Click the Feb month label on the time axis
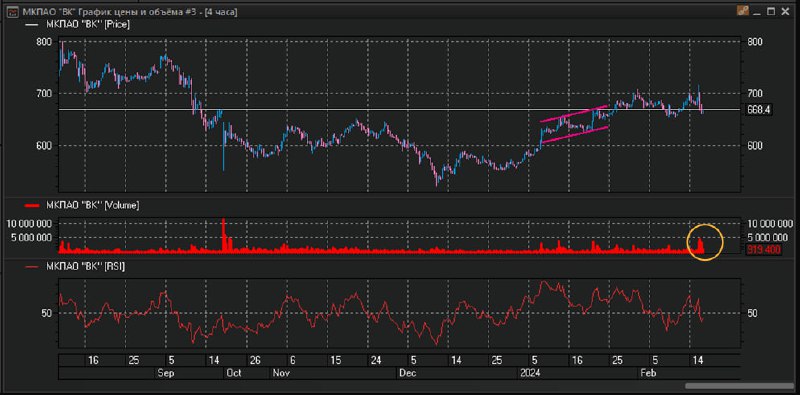This screenshot has width=800, height=395. [x=649, y=373]
